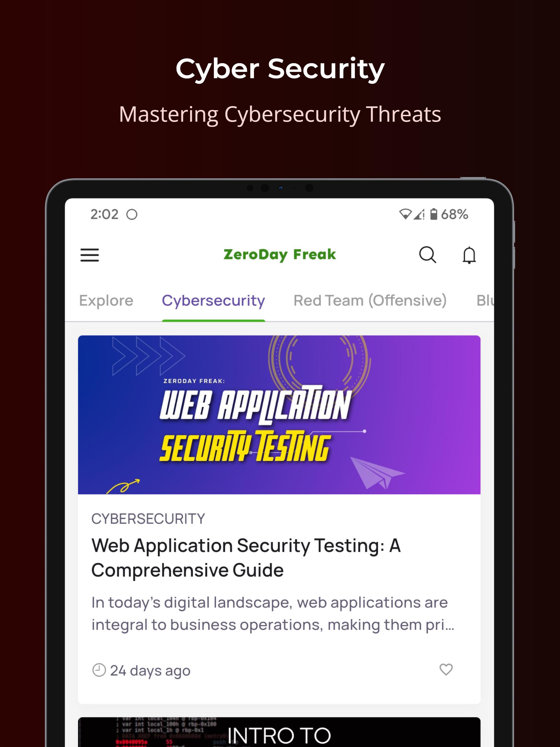The height and width of the screenshot is (747, 560).
Task: Select the Cybersecurity tab
Action: [214, 300]
